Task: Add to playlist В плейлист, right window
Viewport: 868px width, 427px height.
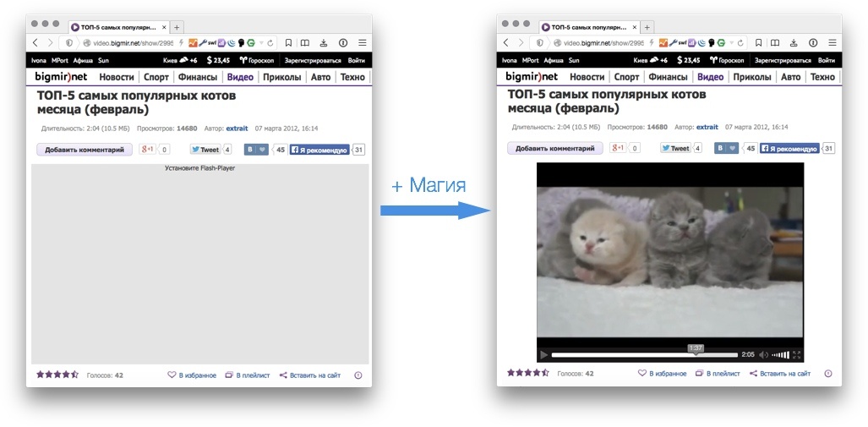Action: [718, 373]
